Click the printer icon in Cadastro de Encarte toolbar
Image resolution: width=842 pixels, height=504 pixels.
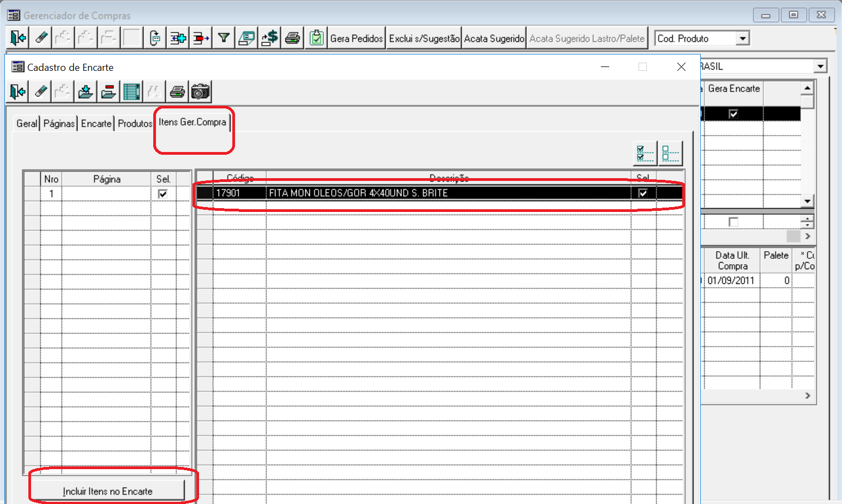177,92
